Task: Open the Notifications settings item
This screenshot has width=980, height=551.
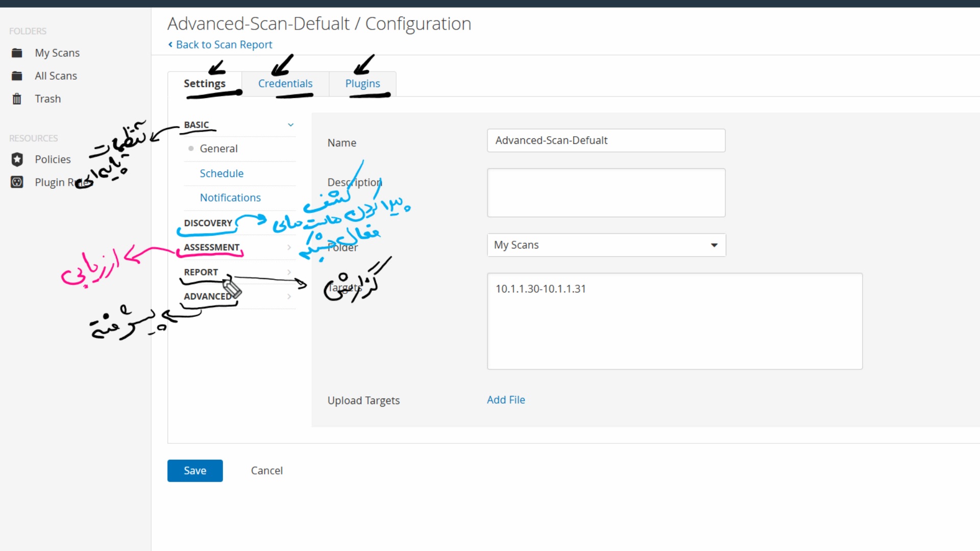Action: pyautogui.click(x=230, y=197)
